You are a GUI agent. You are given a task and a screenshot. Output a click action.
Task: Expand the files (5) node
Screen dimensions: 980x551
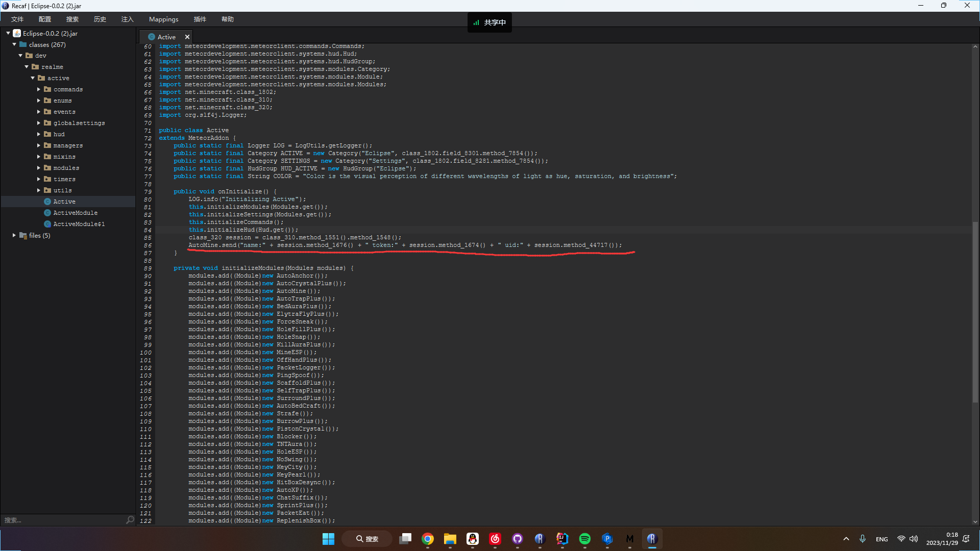(14, 235)
